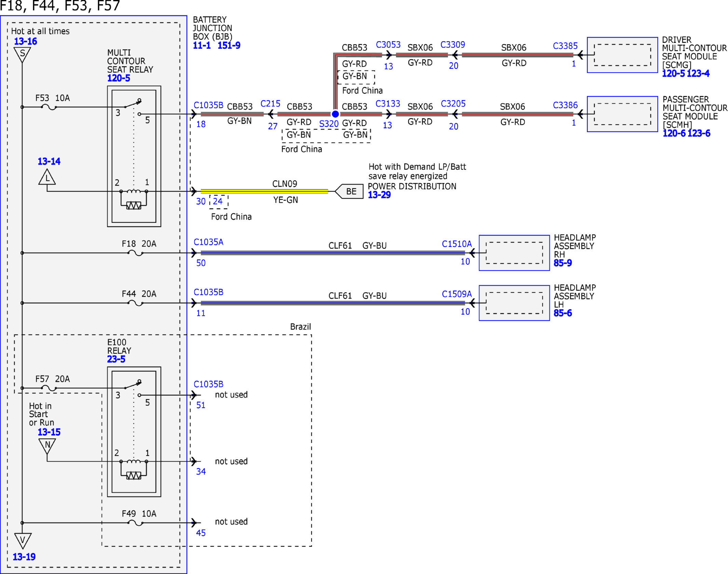Click pin number 18 at C1035B
The height and width of the screenshot is (574, 728).
(x=201, y=124)
